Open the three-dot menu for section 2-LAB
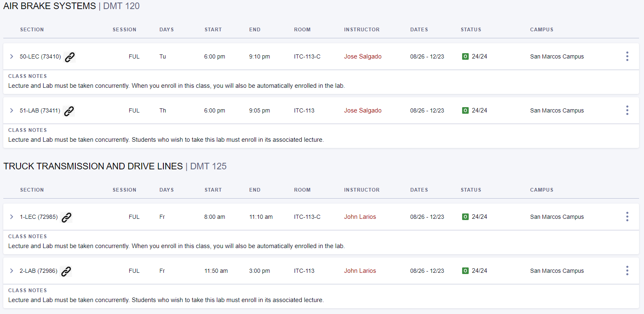The height and width of the screenshot is (314, 644). coord(627,271)
